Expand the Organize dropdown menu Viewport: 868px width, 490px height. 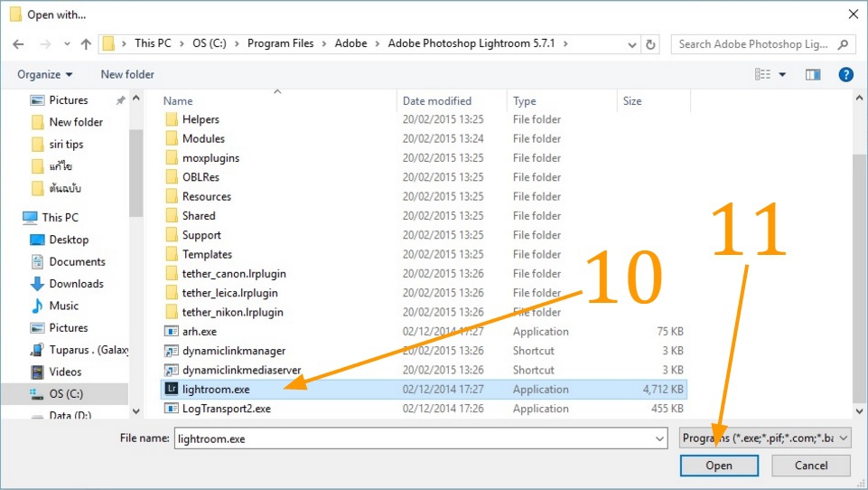[44, 75]
